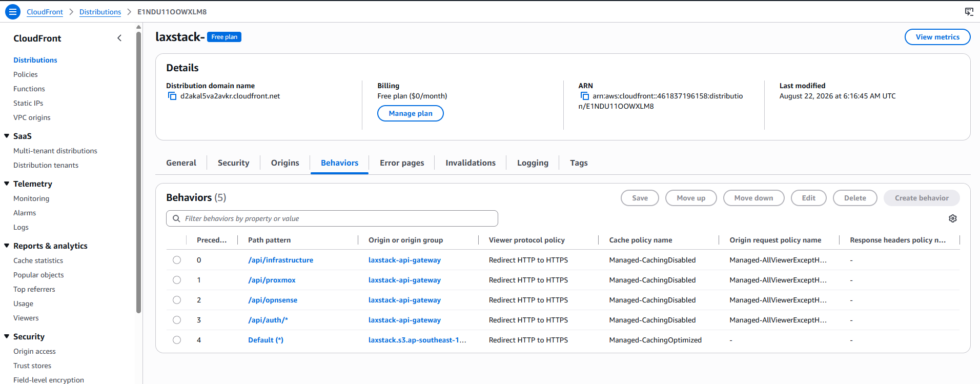Image resolution: width=980 pixels, height=384 pixels.
Task: Collapse the Security navigation section
Action: (7, 336)
